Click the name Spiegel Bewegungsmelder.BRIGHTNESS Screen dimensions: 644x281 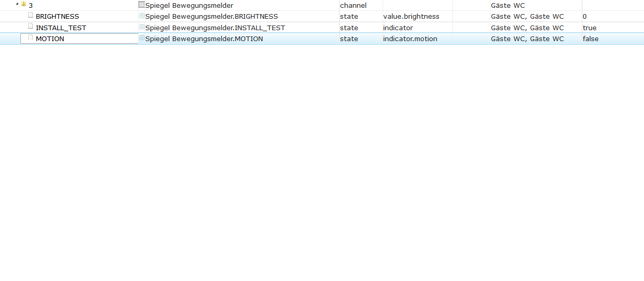pos(211,16)
